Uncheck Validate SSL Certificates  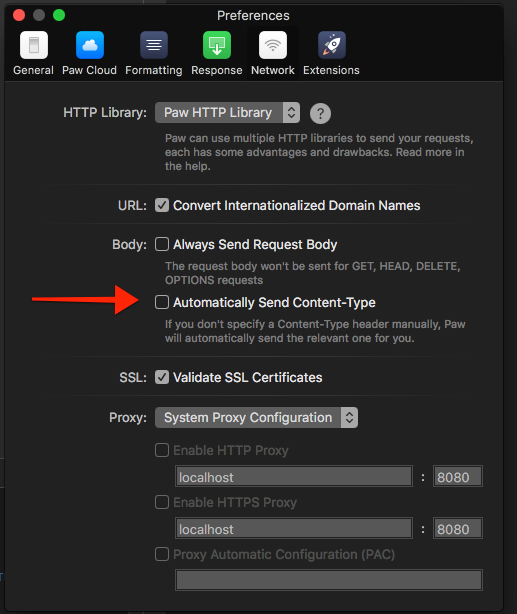point(162,377)
